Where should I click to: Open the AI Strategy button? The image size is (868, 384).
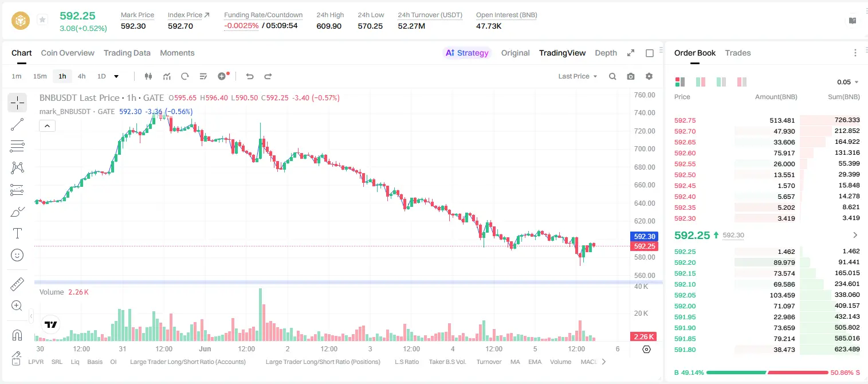(467, 53)
